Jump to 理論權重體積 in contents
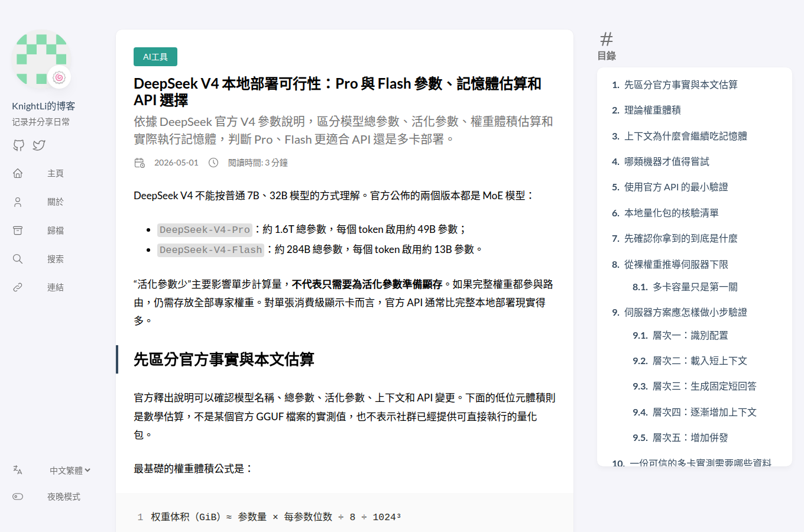804x532 pixels. coord(653,110)
